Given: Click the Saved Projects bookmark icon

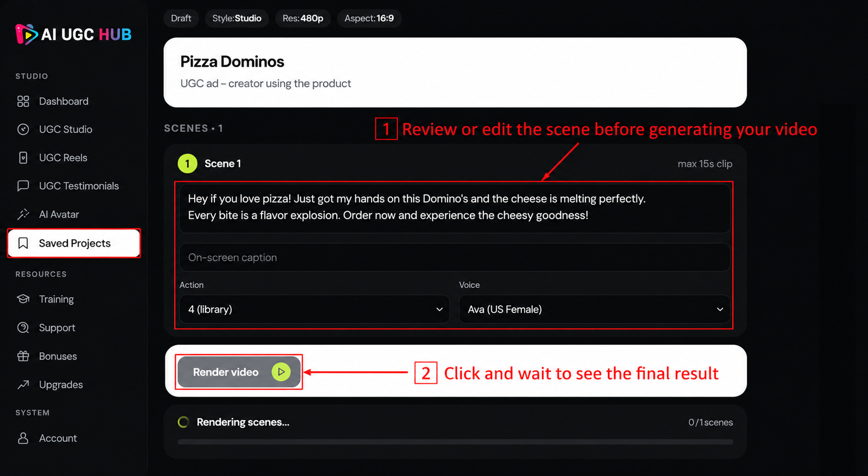Looking at the screenshot, I should point(23,243).
